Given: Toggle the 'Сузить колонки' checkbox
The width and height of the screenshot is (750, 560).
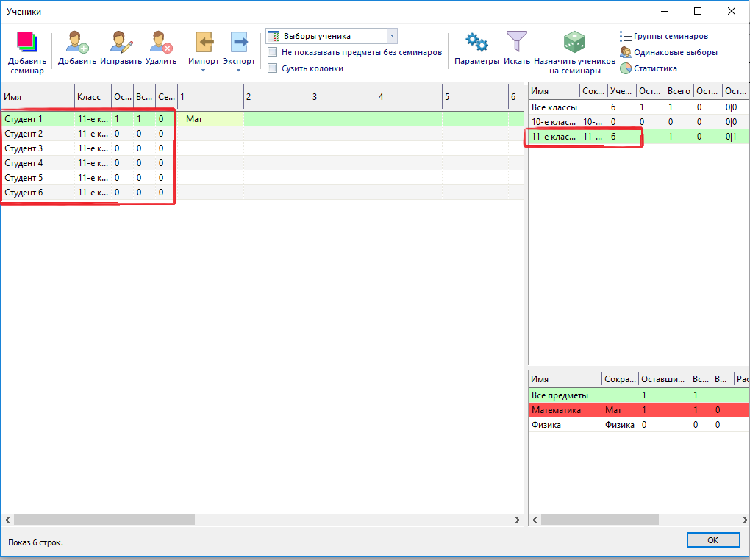Looking at the screenshot, I should (x=273, y=68).
